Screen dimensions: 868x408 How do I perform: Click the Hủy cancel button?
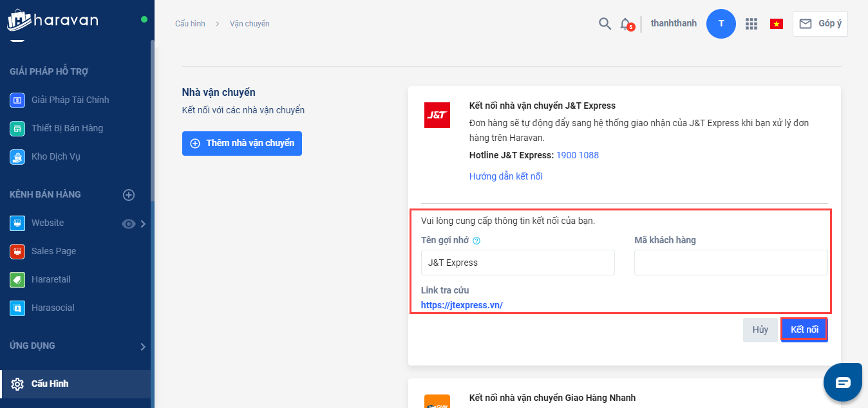pos(760,329)
